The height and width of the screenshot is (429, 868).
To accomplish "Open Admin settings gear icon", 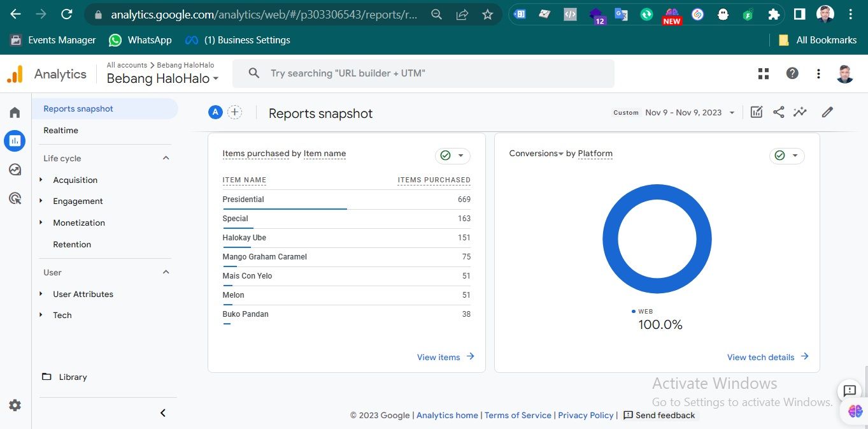I will click(x=15, y=405).
